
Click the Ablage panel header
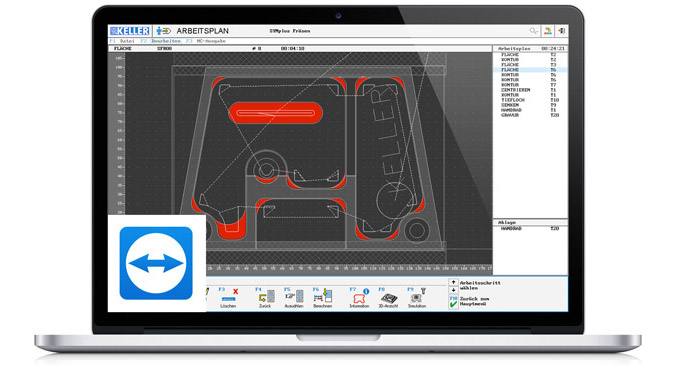[530, 222]
